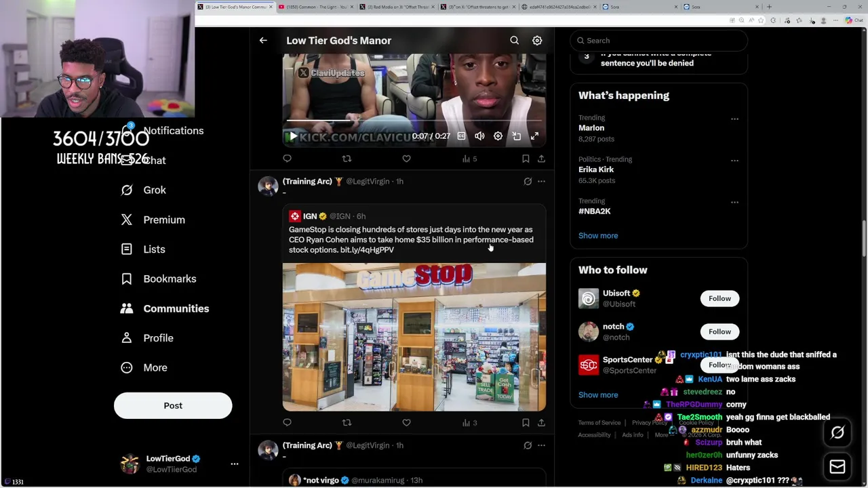The height and width of the screenshot is (488, 868).
Task: Open Bookmarks from the sidebar
Action: coord(159,279)
